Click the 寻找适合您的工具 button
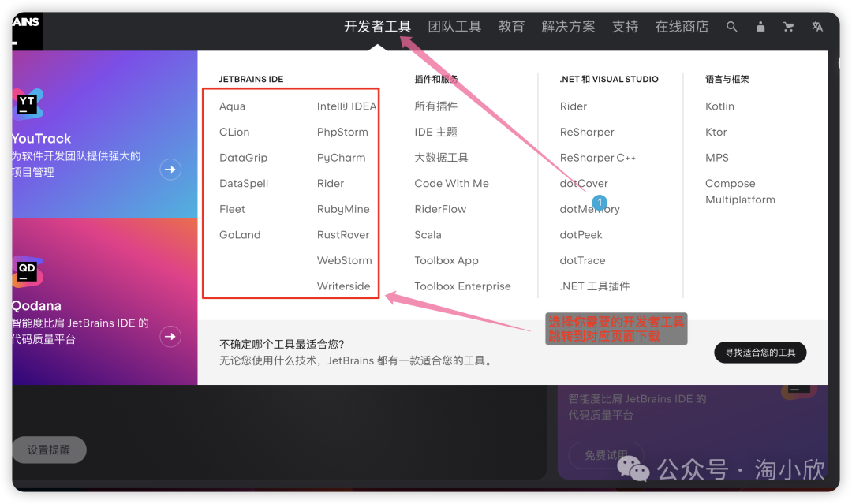Image resolution: width=852 pixels, height=504 pixels. tap(760, 353)
